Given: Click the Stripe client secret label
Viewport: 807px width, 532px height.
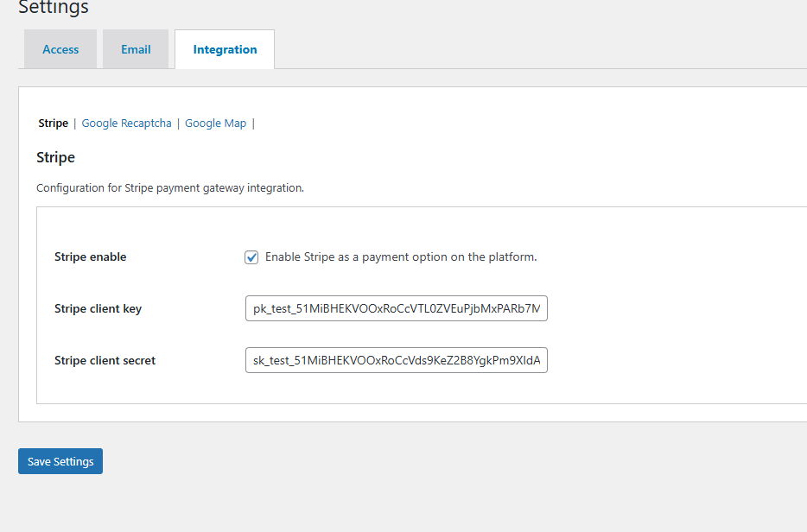Looking at the screenshot, I should point(105,360).
